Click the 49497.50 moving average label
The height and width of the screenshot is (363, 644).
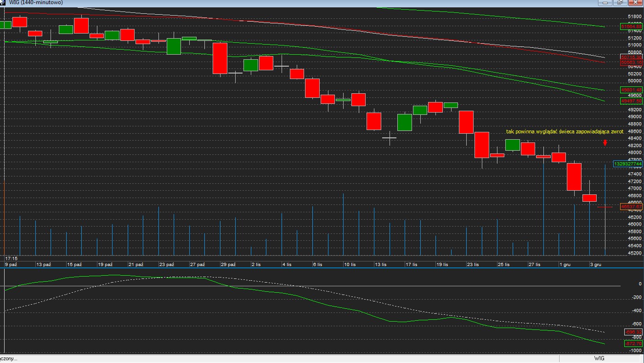(x=631, y=101)
